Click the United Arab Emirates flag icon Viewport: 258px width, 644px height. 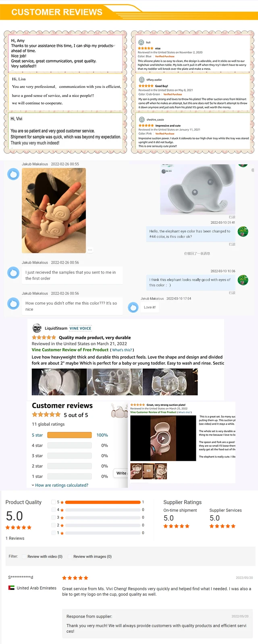pyautogui.click(x=11, y=588)
